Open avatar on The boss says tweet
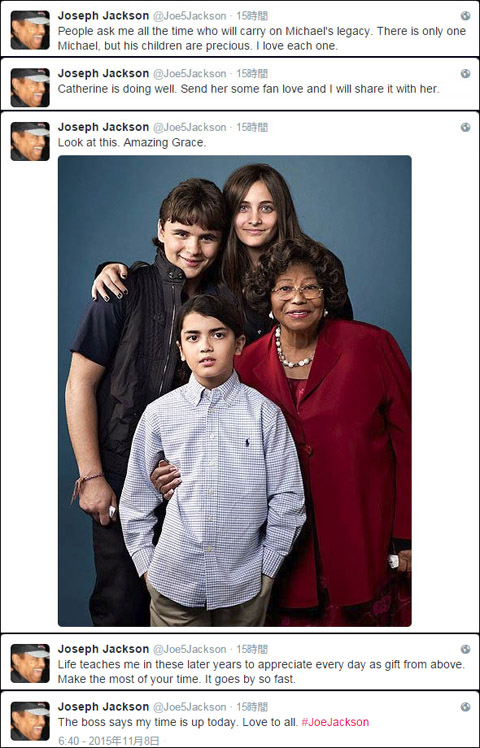480x748 pixels. pyautogui.click(x=30, y=720)
